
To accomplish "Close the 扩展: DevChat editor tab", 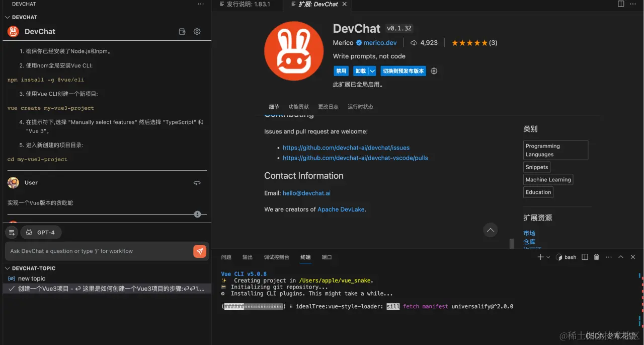I will [345, 4].
